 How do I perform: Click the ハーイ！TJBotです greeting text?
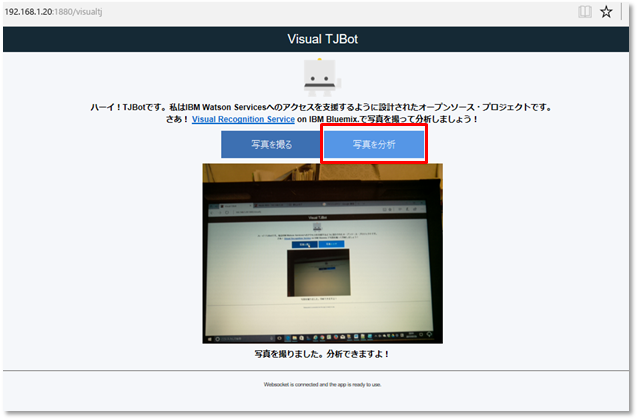point(321,107)
